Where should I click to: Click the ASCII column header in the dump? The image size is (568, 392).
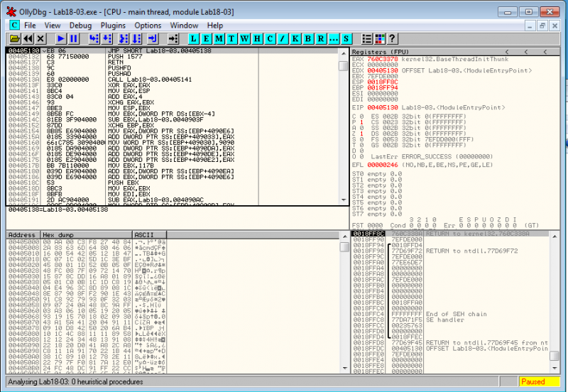pos(150,235)
